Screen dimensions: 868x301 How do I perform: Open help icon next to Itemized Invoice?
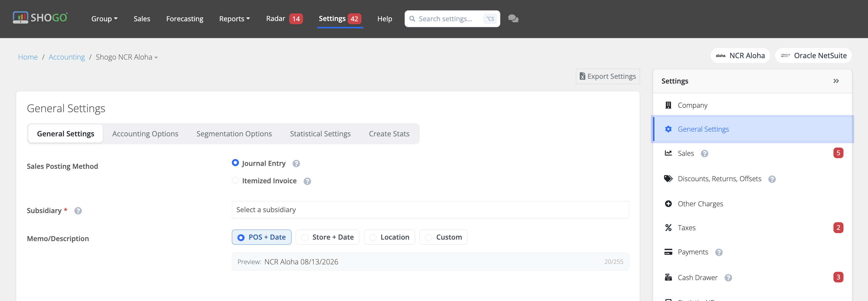pos(307,181)
